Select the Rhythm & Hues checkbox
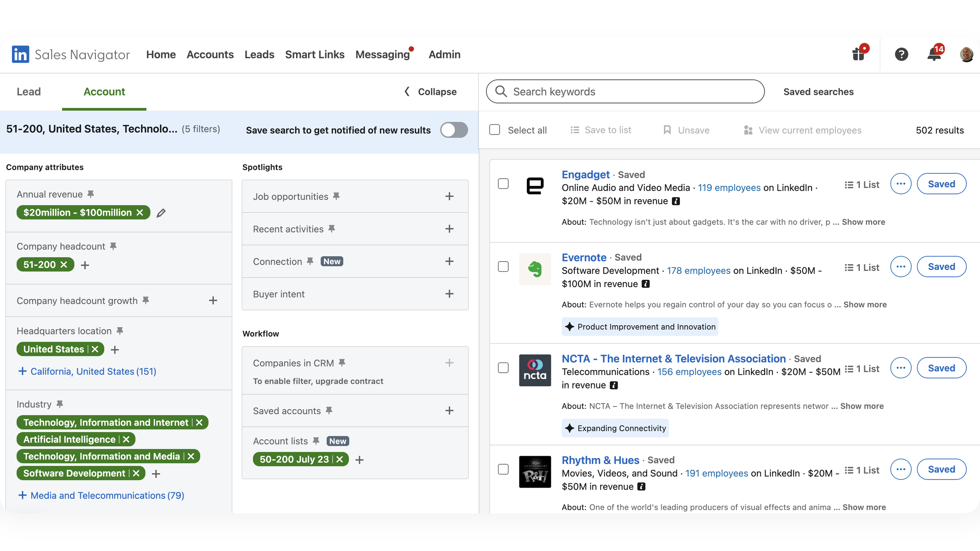 [503, 469]
